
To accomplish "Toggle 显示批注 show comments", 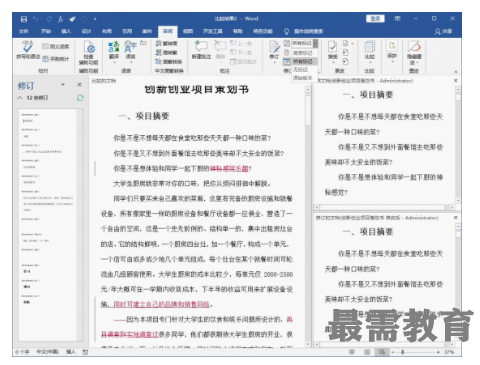I will 243,61.
